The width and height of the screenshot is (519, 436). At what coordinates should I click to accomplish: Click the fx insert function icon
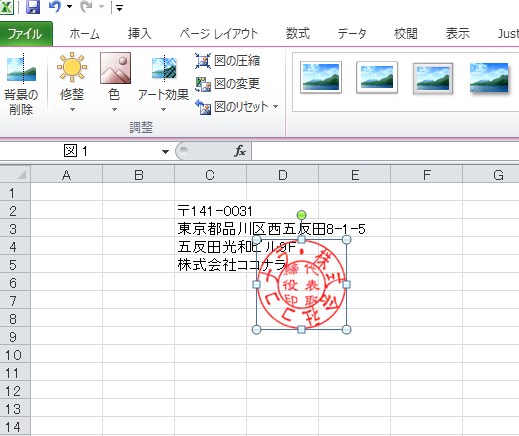point(240,151)
